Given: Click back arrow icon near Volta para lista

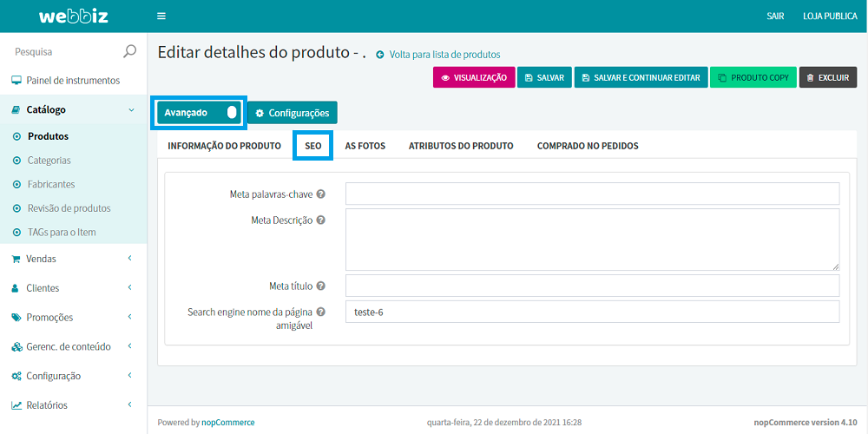Looking at the screenshot, I should (x=380, y=55).
